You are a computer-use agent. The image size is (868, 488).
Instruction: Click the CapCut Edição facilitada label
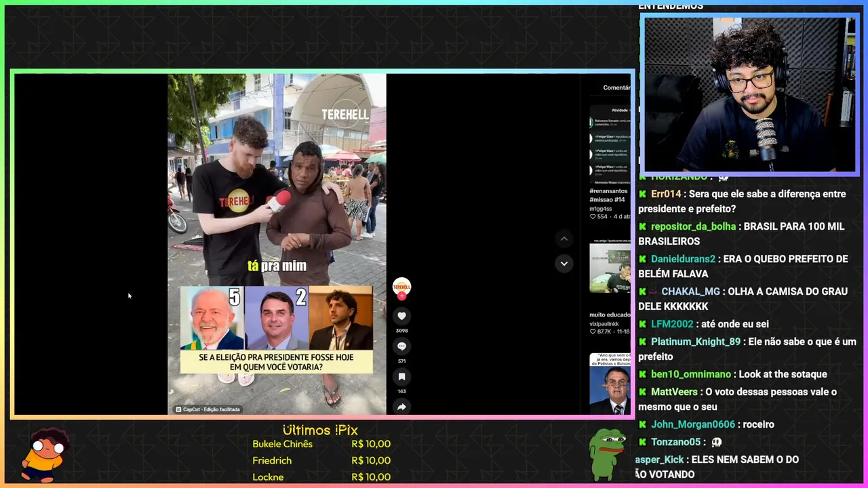[208, 409]
